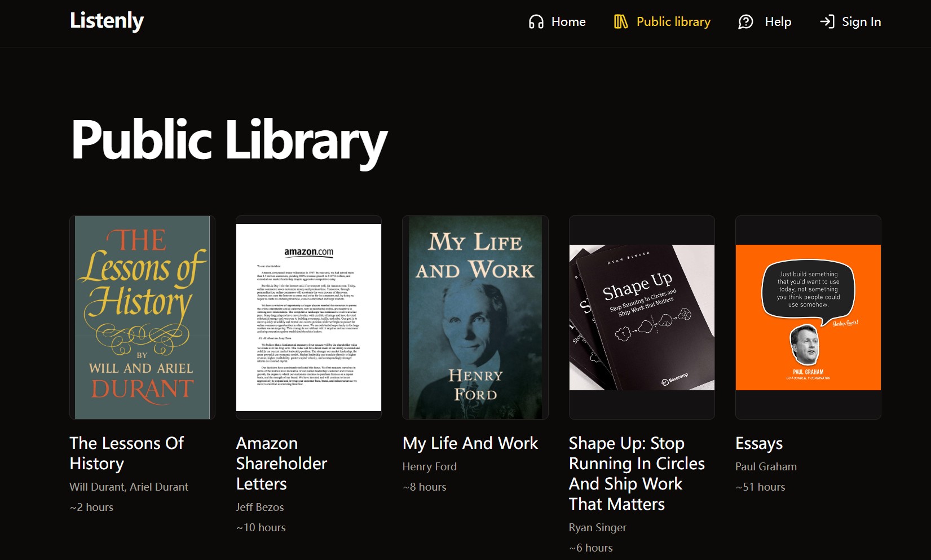Select the Public library navigation item

click(673, 21)
